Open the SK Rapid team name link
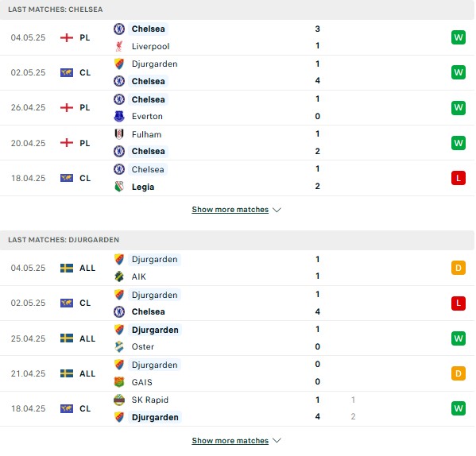This screenshot has height=456, width=476. [x=150, y=400]
